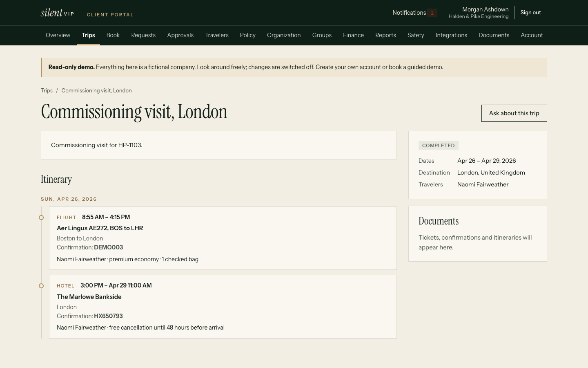Click the flight confirmation code DEMO003
Screen dimensions: 588x368
point(109,247)
